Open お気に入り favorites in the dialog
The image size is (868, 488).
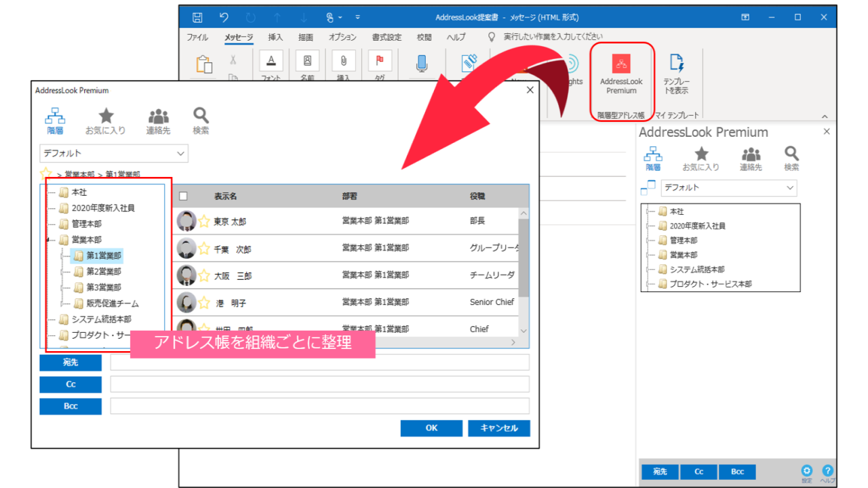(106, 121)
